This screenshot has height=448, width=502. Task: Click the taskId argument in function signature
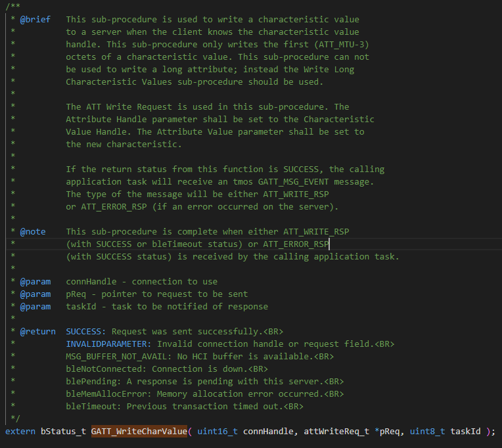coord(465,432)
